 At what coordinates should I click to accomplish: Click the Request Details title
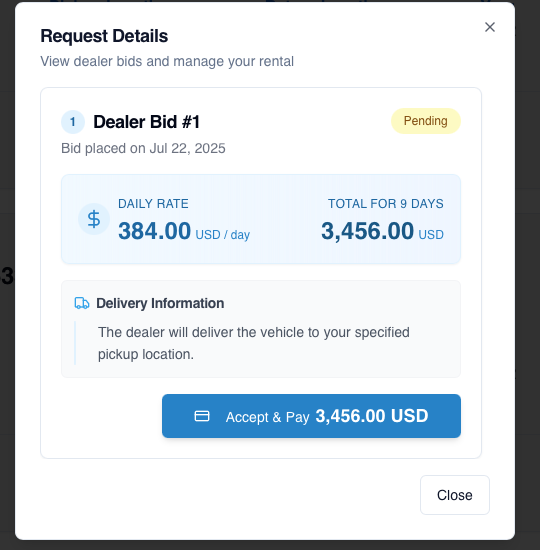[104, 36]
